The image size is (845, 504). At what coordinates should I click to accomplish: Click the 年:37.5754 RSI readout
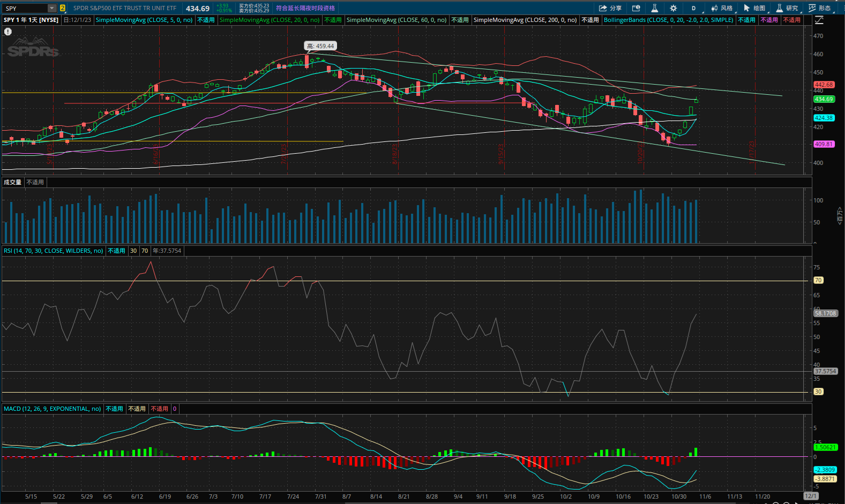pyautogui.click(x=167, y=251)
